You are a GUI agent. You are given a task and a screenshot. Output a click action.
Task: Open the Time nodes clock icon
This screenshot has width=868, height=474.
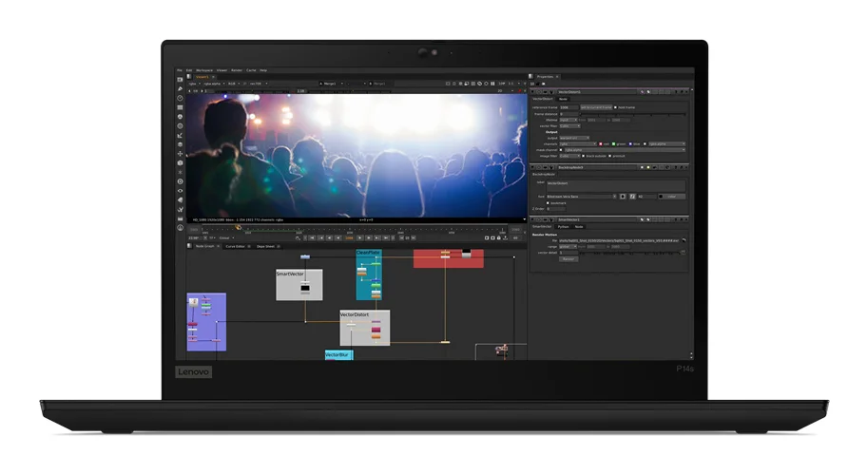tap(180, 98)
